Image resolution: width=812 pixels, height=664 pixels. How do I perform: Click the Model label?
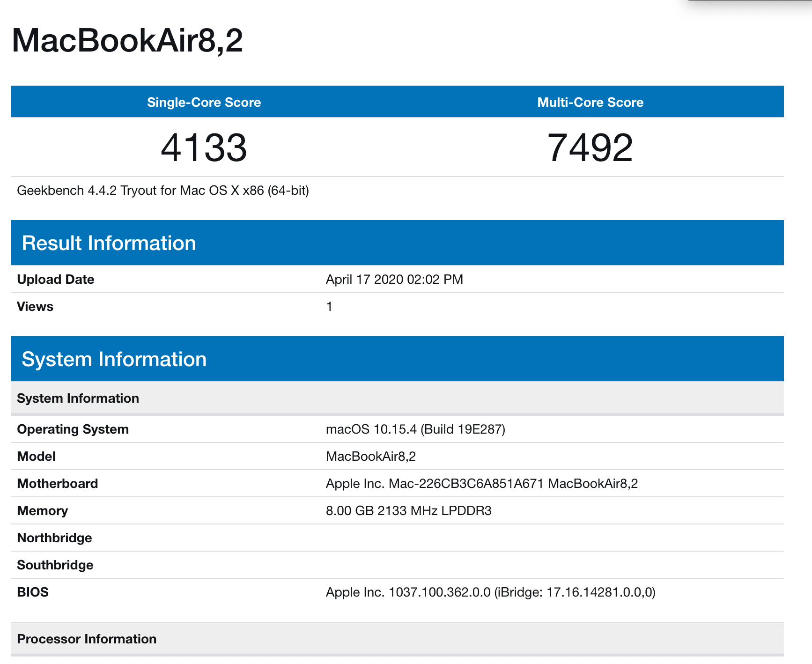click(37, 457)
